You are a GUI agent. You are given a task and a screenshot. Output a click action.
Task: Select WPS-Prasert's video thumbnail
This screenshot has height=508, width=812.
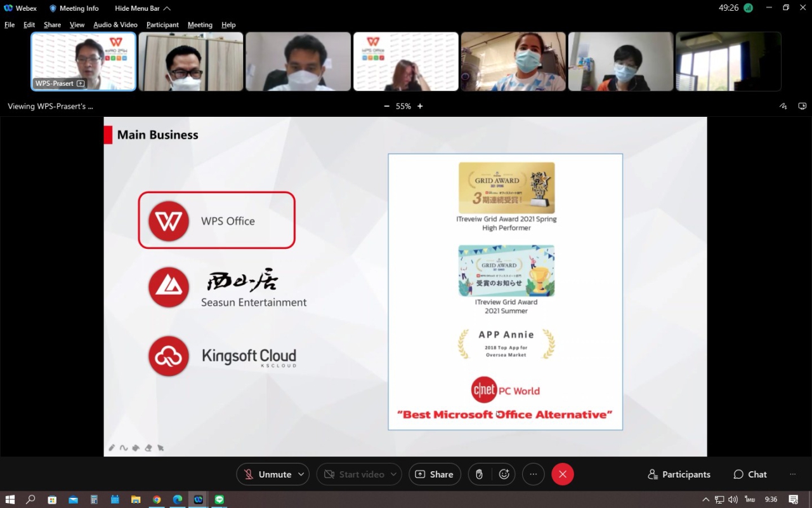coord(83,62)
